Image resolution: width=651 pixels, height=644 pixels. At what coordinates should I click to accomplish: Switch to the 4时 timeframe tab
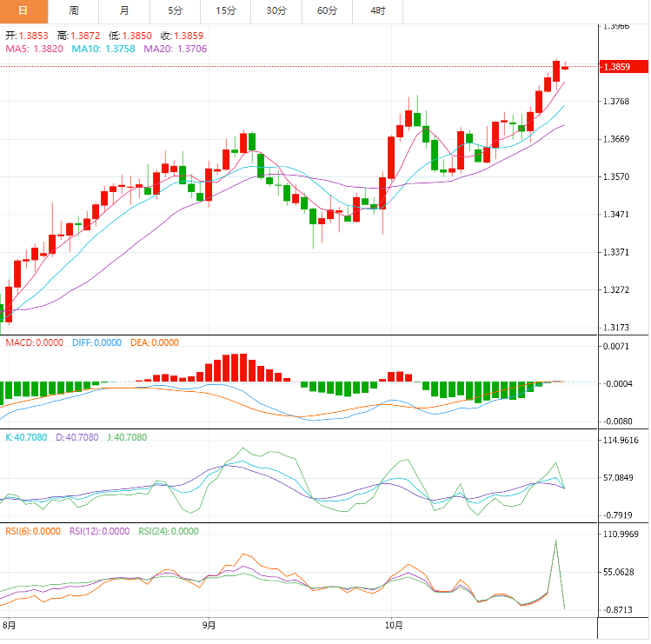377,10
